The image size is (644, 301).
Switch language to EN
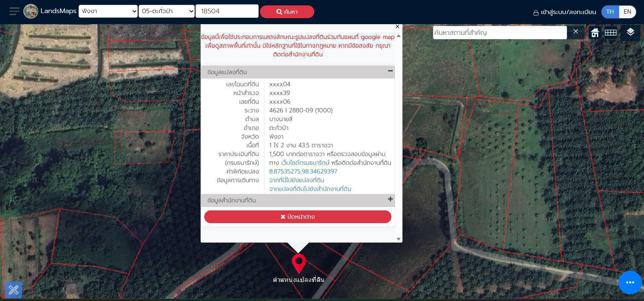(627, 12)
